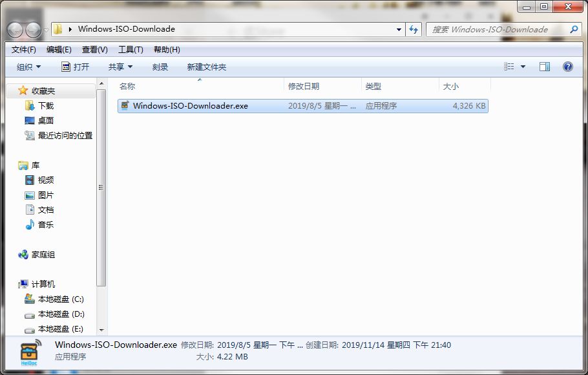Open 最近访问的位置
This screenshot has height=375, width=588.
65,136
